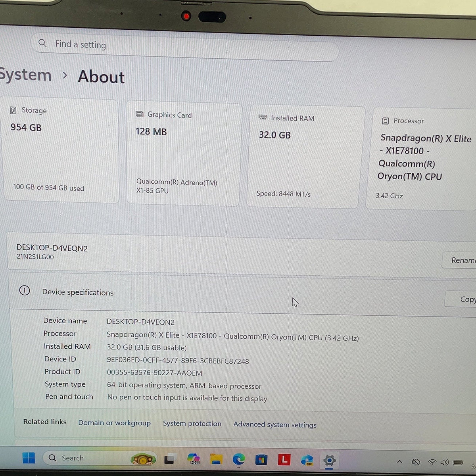Viewport: 476px width, 476px height.
Task: Launch Microsoft Edge from the taskbar
Action: pyautogui.click(x=238, y=460)
